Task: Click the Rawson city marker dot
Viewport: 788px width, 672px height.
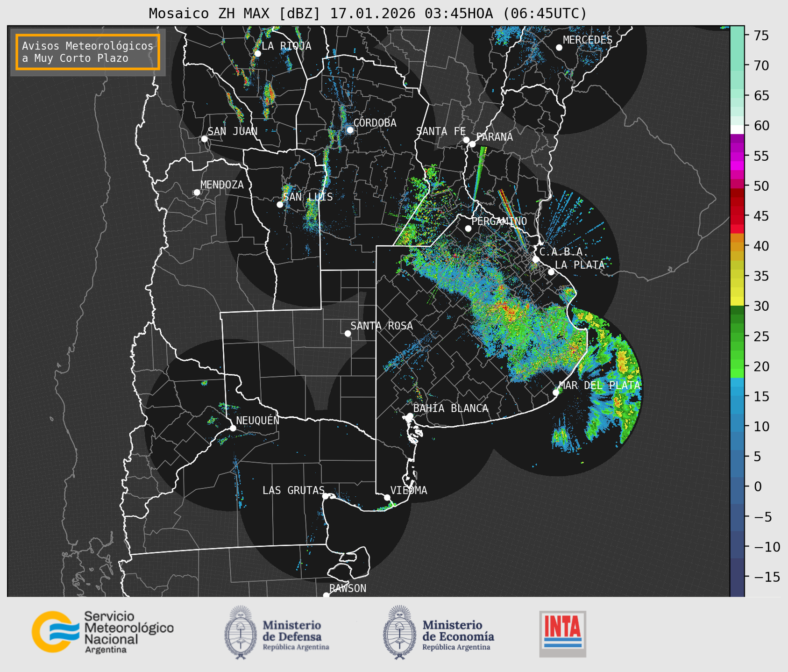Action: [x=326, y=595]
